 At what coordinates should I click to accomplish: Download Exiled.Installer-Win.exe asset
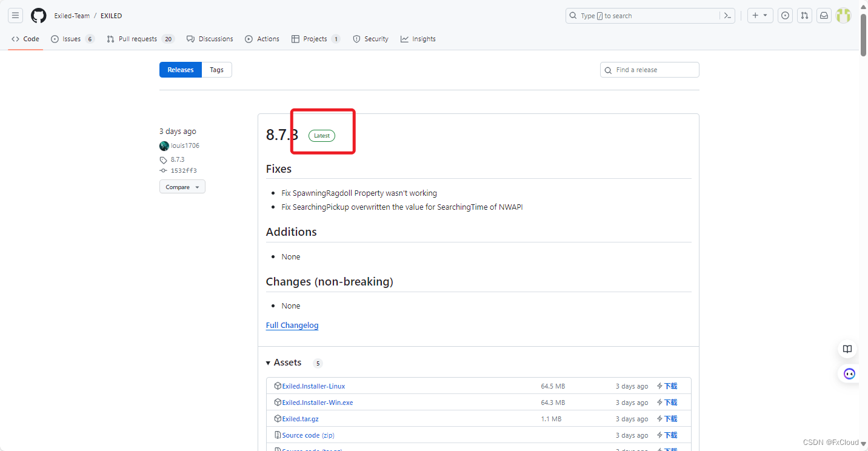click(x=318, y=403)
